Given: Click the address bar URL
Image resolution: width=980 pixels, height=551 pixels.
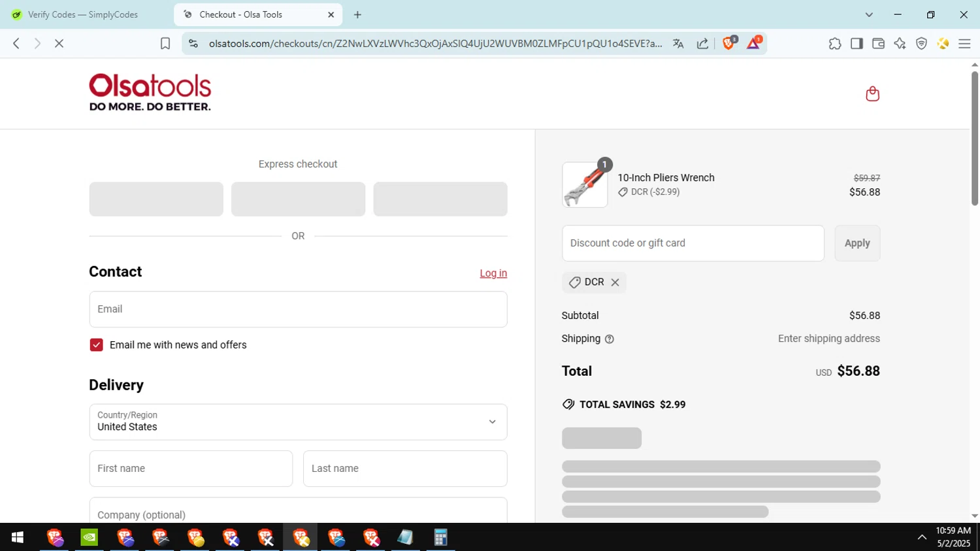Looking at the screenshot, I should click(x=435, y=44).
